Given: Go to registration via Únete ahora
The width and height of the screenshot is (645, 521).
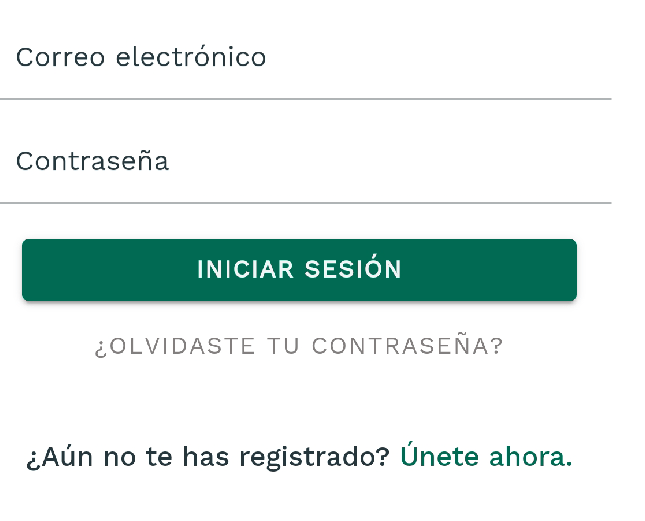Looking at the screenshot, I should (x=486, y=457).
